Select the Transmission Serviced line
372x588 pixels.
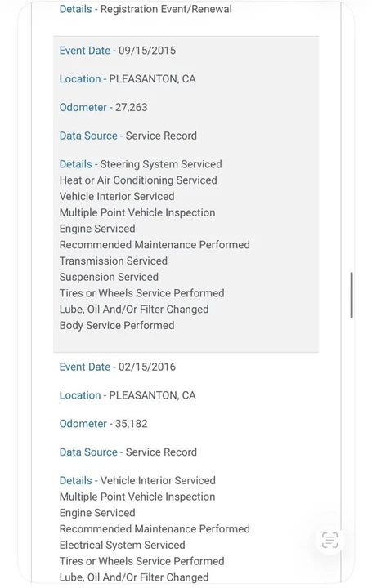(114, 261)
